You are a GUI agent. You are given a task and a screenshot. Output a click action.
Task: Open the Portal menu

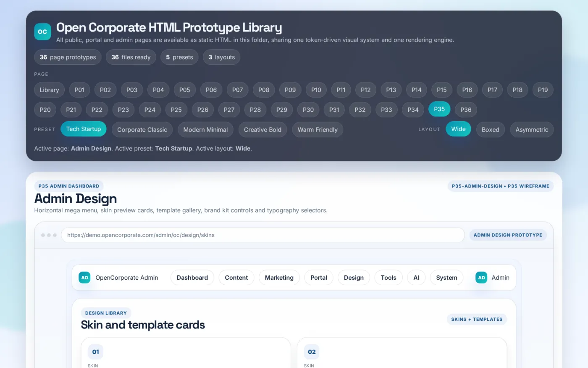click(x=319, y=278)
